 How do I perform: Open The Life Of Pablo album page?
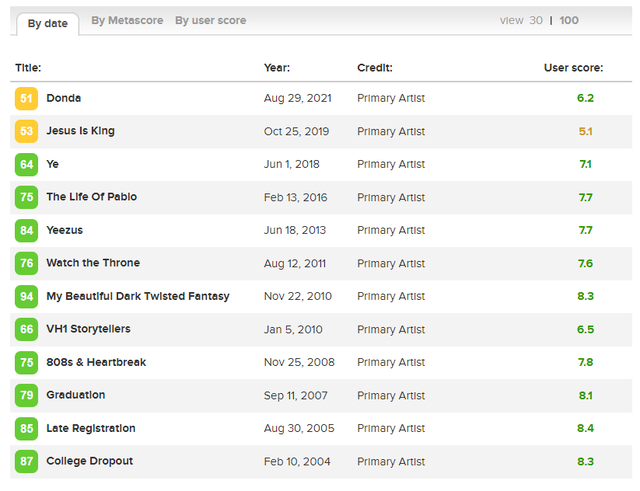click(91, 197)
